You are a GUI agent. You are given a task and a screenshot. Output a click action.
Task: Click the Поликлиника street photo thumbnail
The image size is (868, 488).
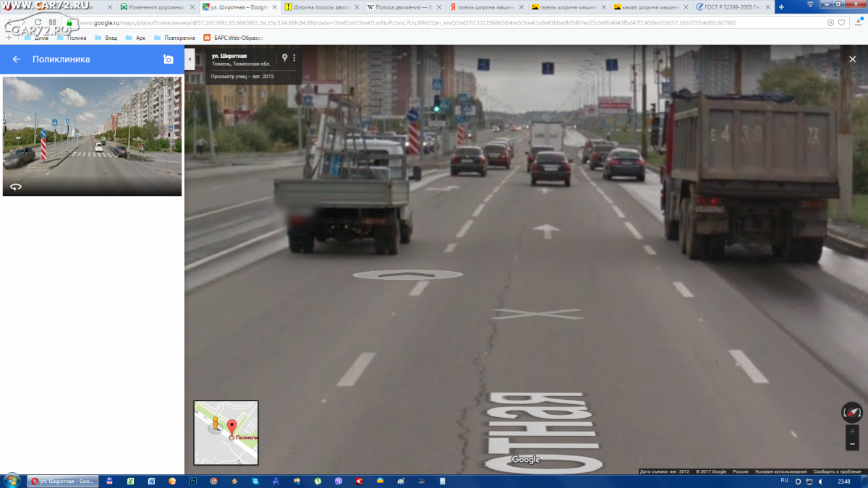click(x=92, y=136)
